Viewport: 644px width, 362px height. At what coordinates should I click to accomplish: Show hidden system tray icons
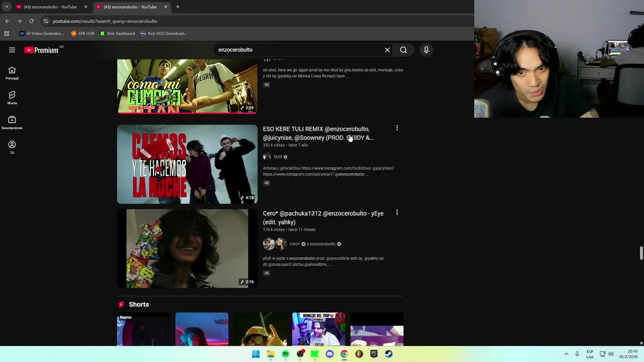(x=566, y=354)
